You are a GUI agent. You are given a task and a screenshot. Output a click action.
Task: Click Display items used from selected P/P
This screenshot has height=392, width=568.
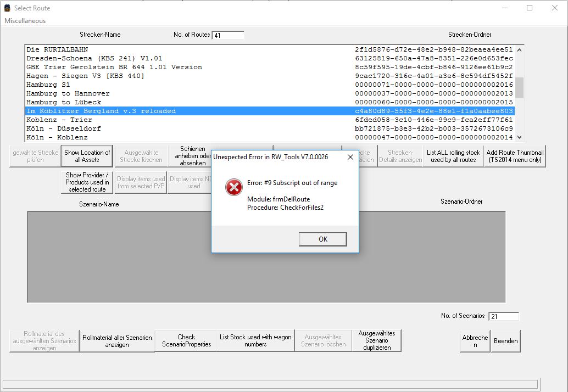(141, 182)
